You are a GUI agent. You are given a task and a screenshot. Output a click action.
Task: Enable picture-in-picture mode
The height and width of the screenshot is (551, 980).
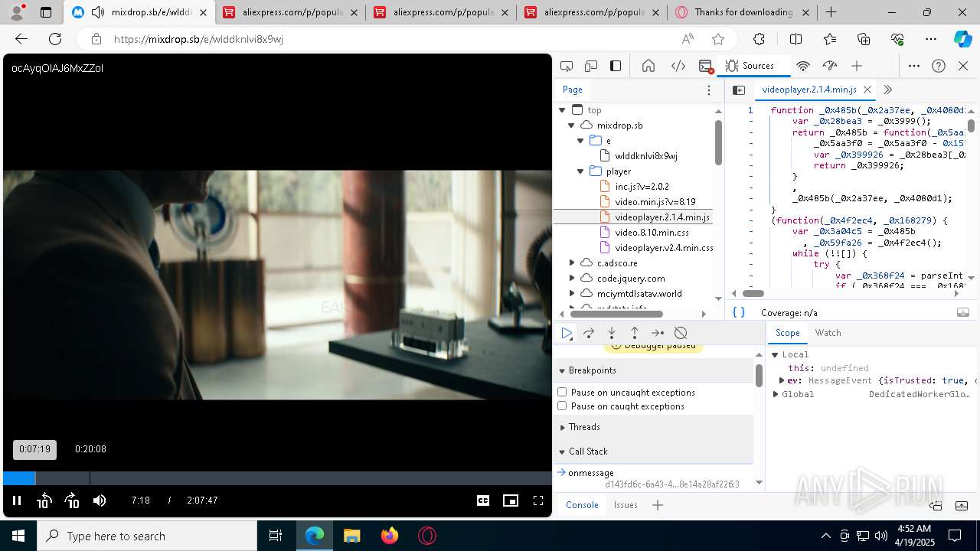pos(511,500)
